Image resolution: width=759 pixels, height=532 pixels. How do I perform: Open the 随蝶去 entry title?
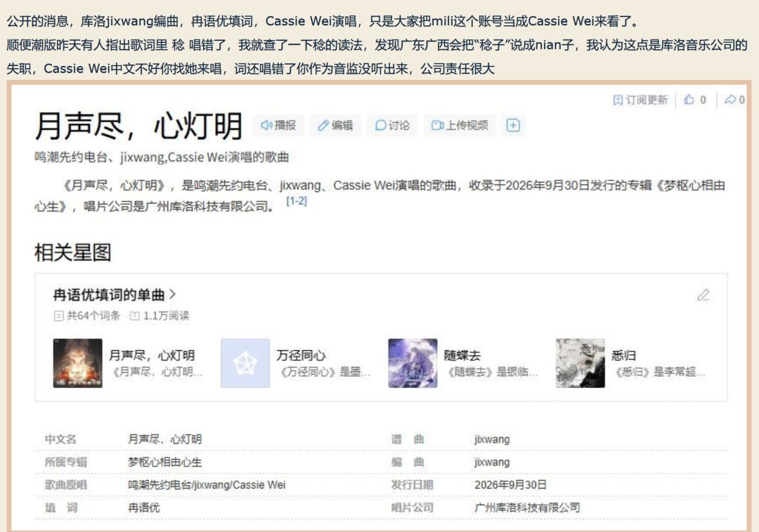462,356
